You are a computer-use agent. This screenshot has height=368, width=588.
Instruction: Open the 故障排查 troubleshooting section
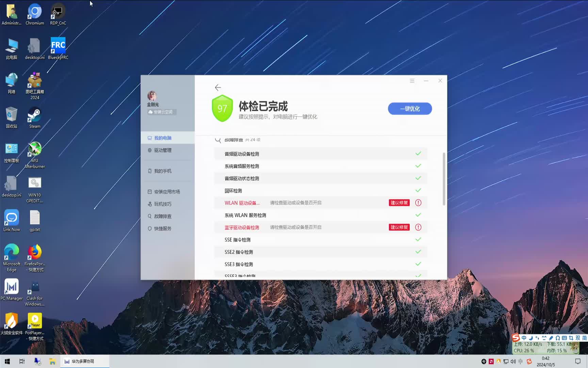tap(162, 216)
